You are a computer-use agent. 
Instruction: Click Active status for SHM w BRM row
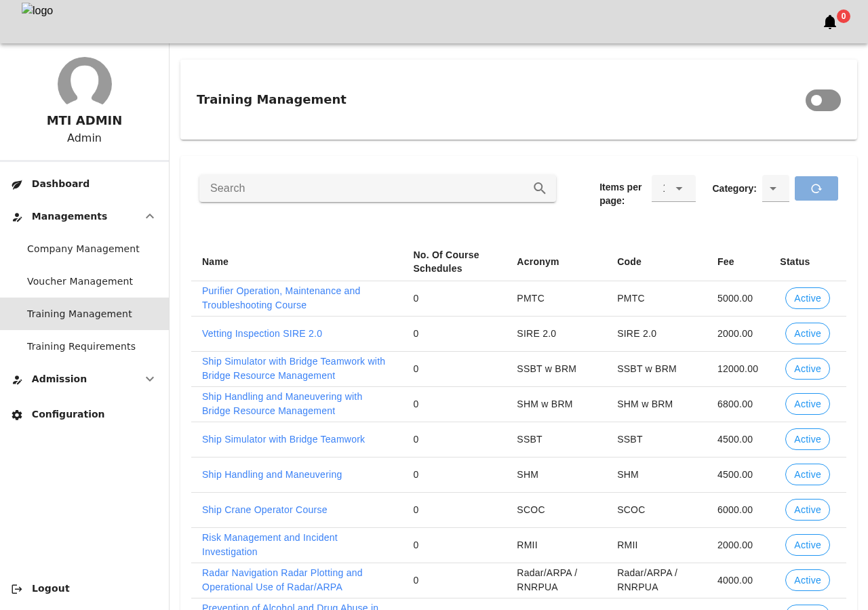click(x=808, y=404)
